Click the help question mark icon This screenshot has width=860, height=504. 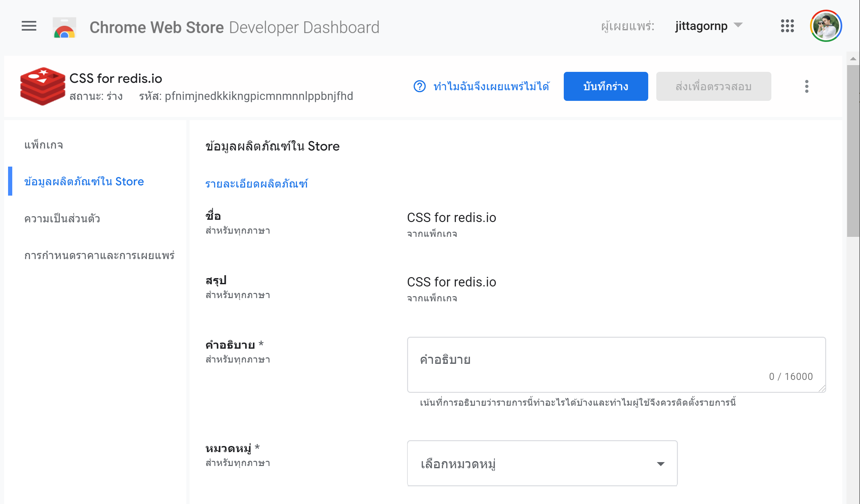click(419, 86)
